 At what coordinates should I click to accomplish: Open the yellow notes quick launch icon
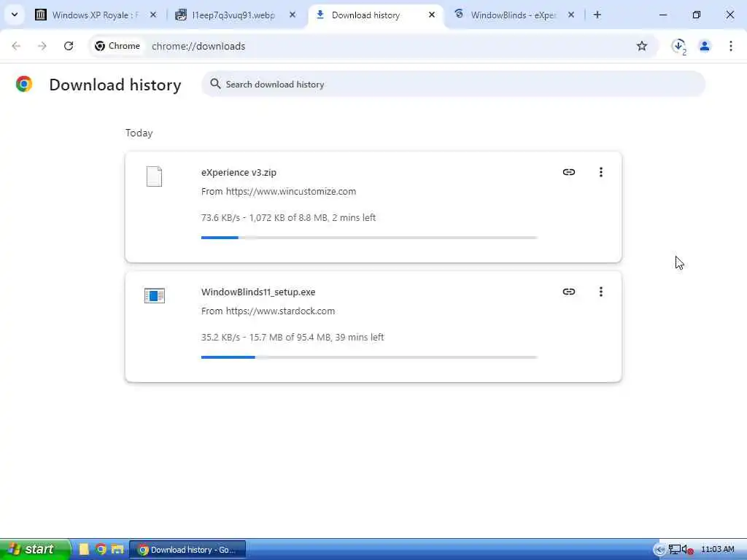(x=85, y=550)
